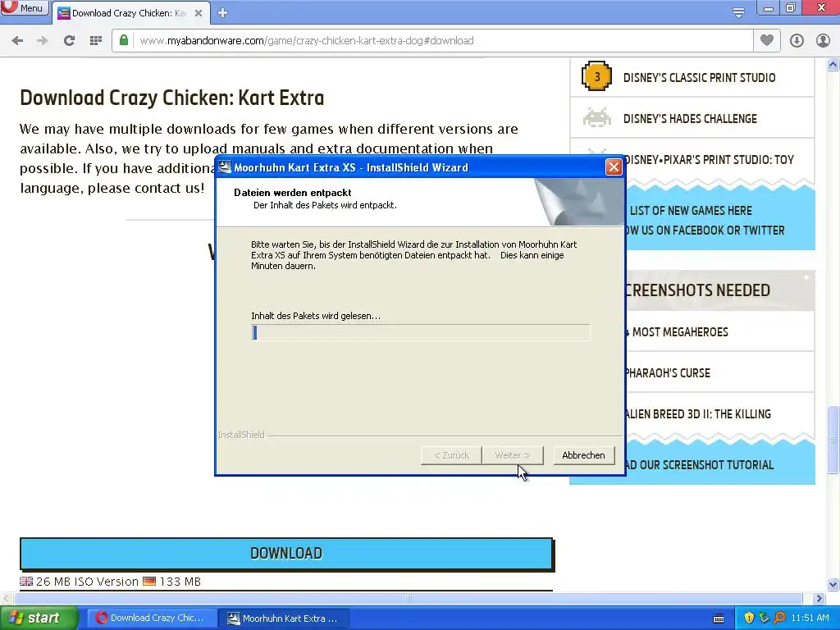This screenshot has height=630, width=840.
Task: Click the horizontal scrollbar thumb
Action: 409,598
